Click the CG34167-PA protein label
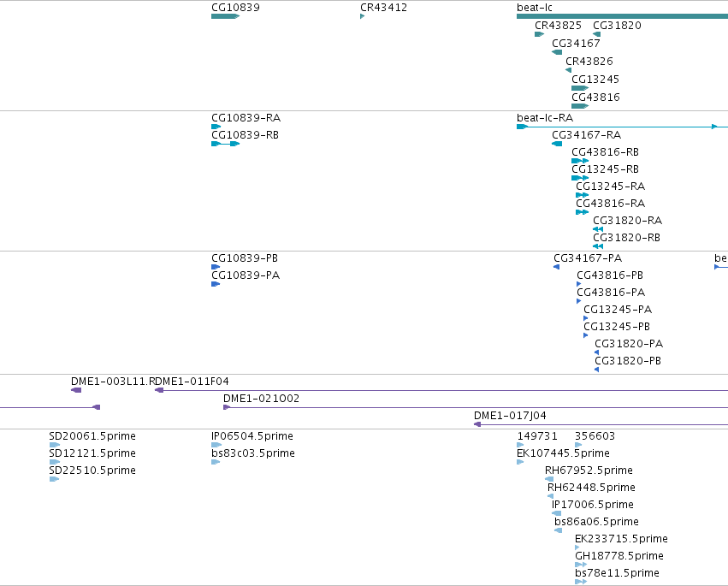 (588, 258)
